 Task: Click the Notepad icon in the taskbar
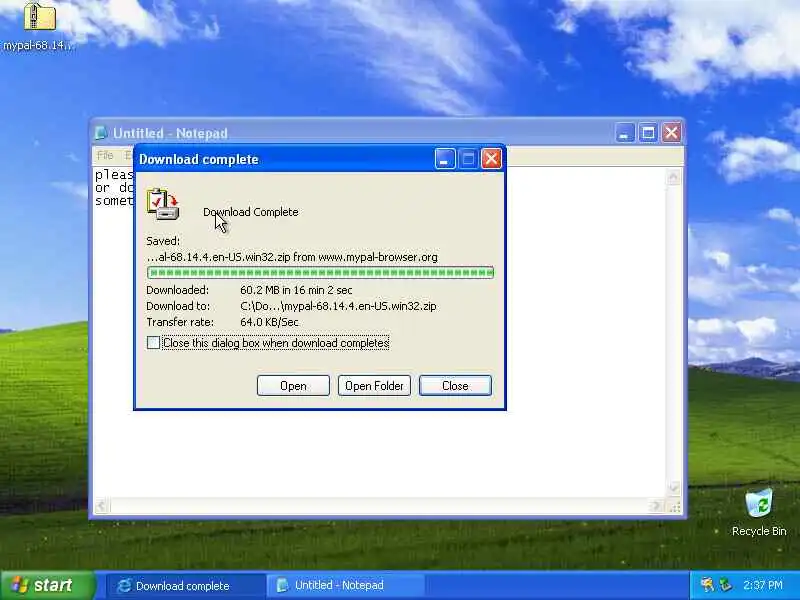(282, 585)
